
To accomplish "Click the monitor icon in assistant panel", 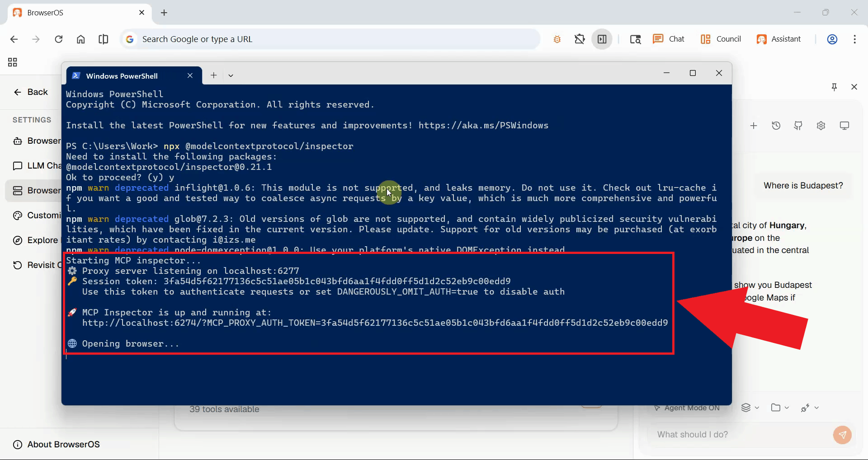I will click(x=844, y=126).
